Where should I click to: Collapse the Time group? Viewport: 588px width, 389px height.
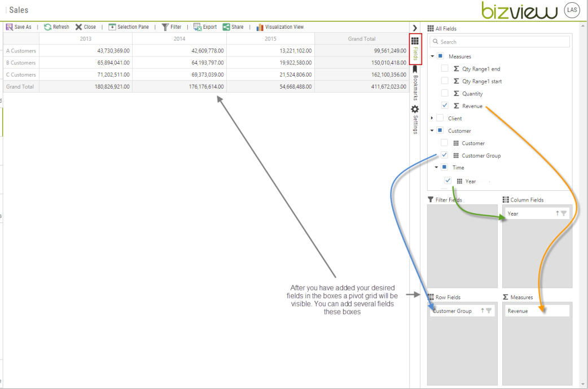pyautogui.click(x=435, y=167)
